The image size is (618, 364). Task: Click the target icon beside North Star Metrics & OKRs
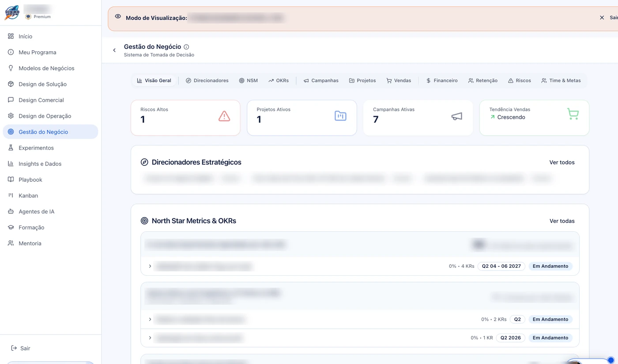(144, 221)
